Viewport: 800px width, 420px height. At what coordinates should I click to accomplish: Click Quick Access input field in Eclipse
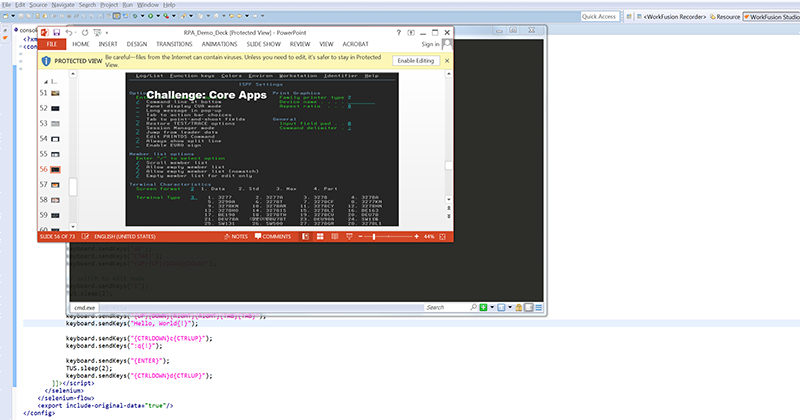[599, 16]
